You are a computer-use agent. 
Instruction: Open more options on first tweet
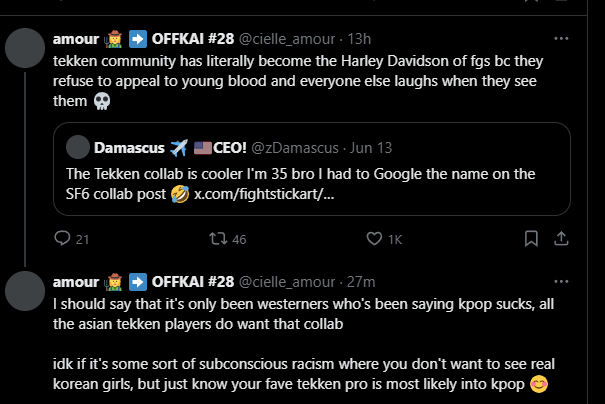click(x=561, y=39)
